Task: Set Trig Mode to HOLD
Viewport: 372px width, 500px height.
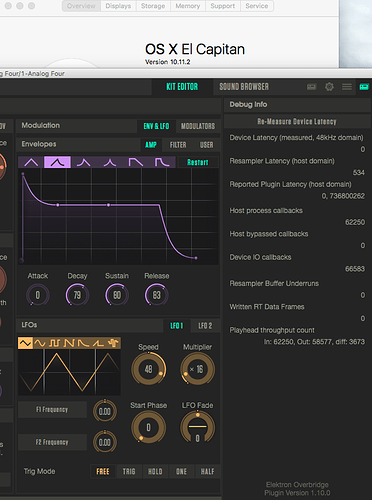Action: coord(155,471)
